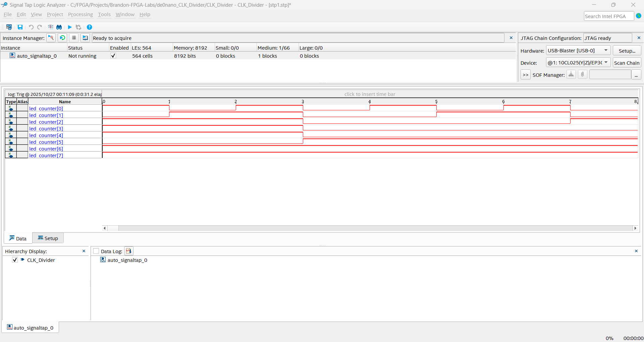This screenshot has height=342, width=644.
Task: Click the Read Data icon in Instance Manager
Action: [x=86, y=38]
